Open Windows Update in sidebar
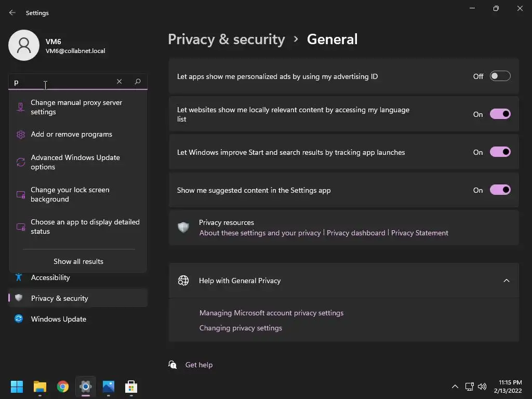532x399 pixels. coord(58,319)
